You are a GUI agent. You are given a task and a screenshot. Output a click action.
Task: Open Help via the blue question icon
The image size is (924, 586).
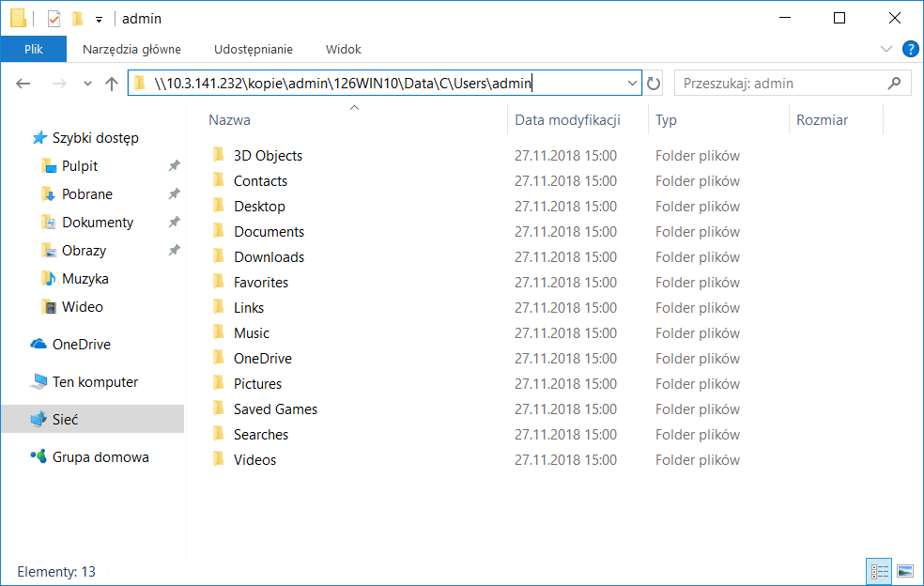tap(911, 49)
